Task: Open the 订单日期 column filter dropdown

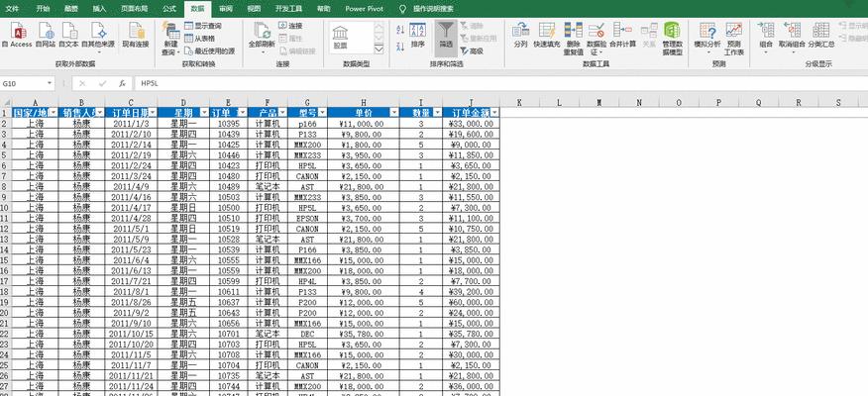Action: pos(153,112)
